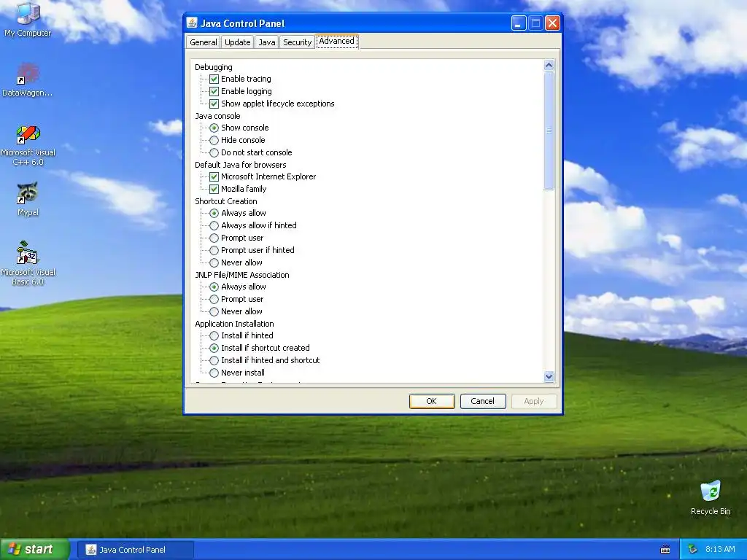
Task: Click the JNLP File/MIME Association node
Action: [x=242, y=275]
